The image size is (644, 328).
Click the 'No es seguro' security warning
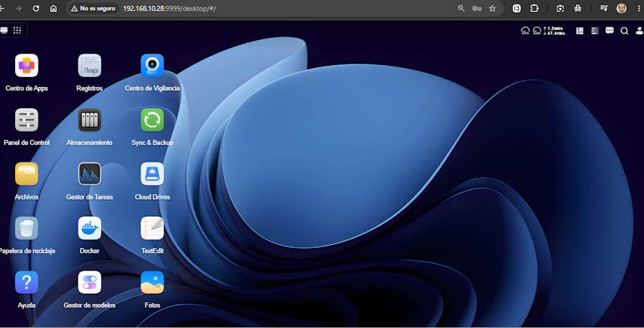pos(93,8)
